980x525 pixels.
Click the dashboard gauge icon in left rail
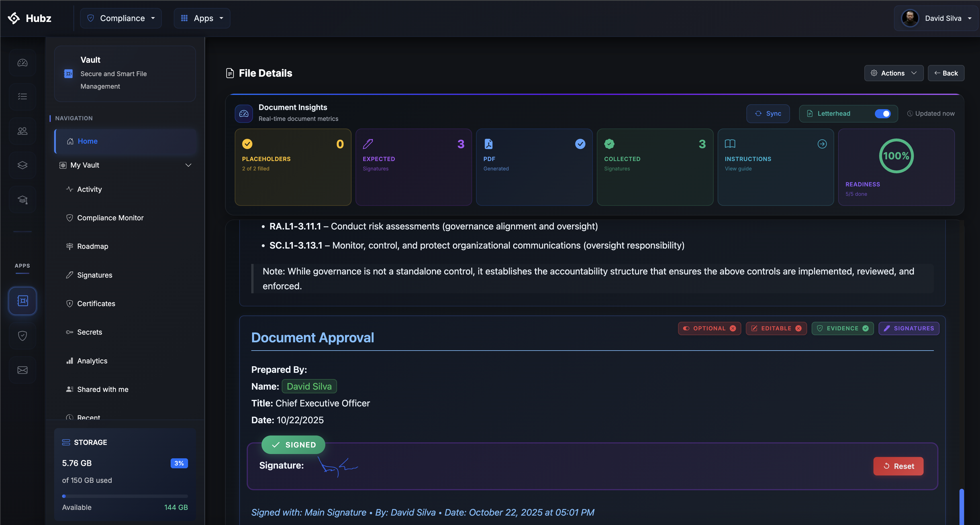23,63
